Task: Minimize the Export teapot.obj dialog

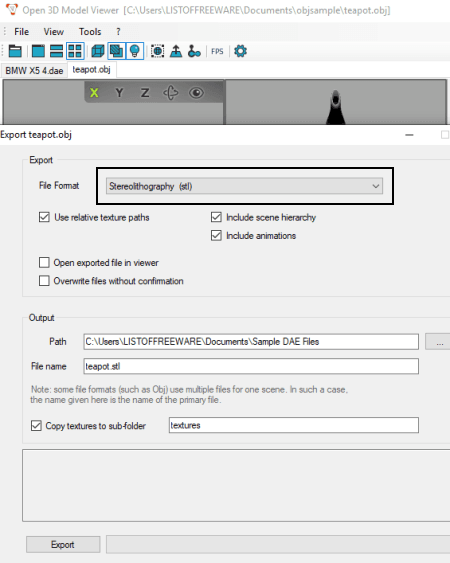Action: [409, 135]
